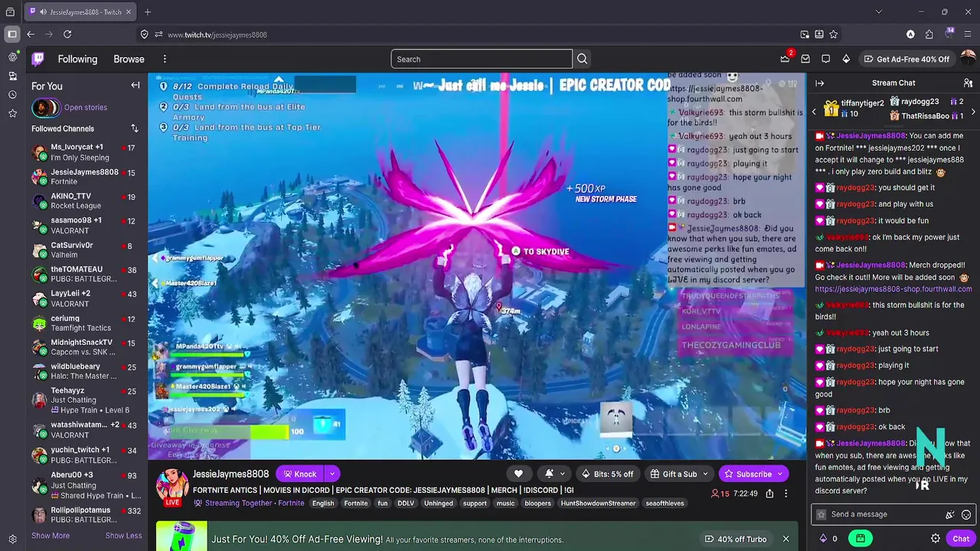Screen dimensions: 980x551
Task: Show next gift leaderboard with right chevron
Action: [x=973, y=112]
